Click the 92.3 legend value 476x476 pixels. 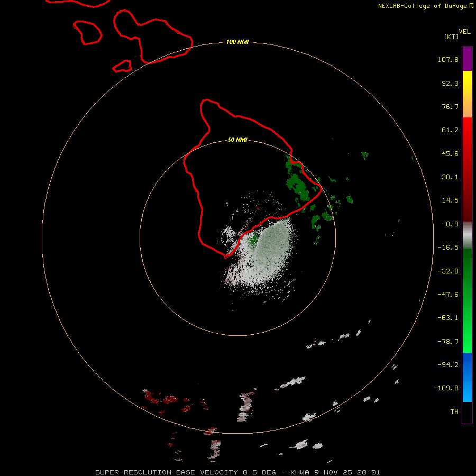(x=450, y=83)
